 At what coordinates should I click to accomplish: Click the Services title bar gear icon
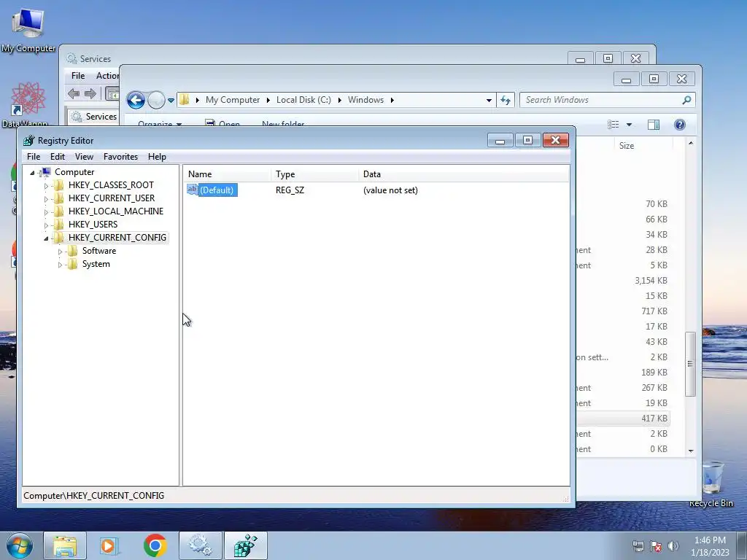pyautogui.click(x=71, y=58)
